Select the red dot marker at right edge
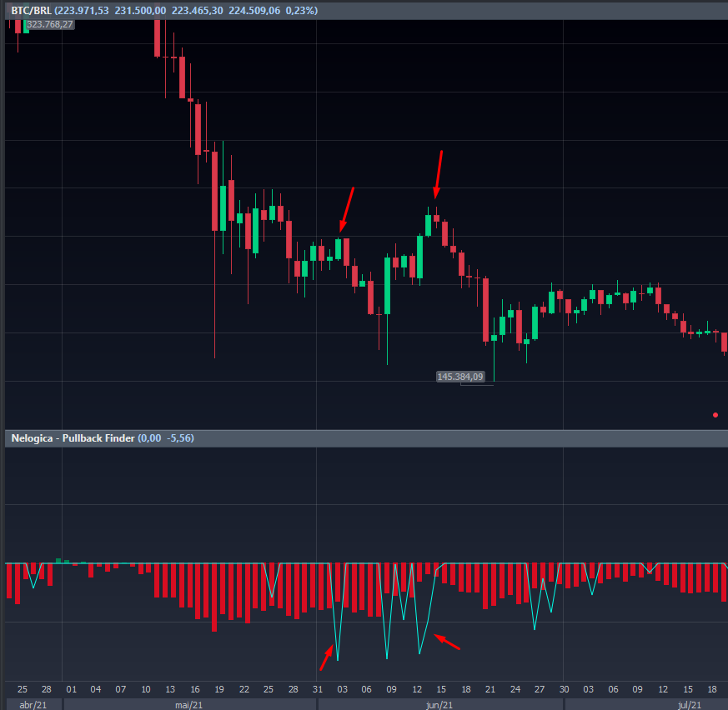 (x=715, y=414)
